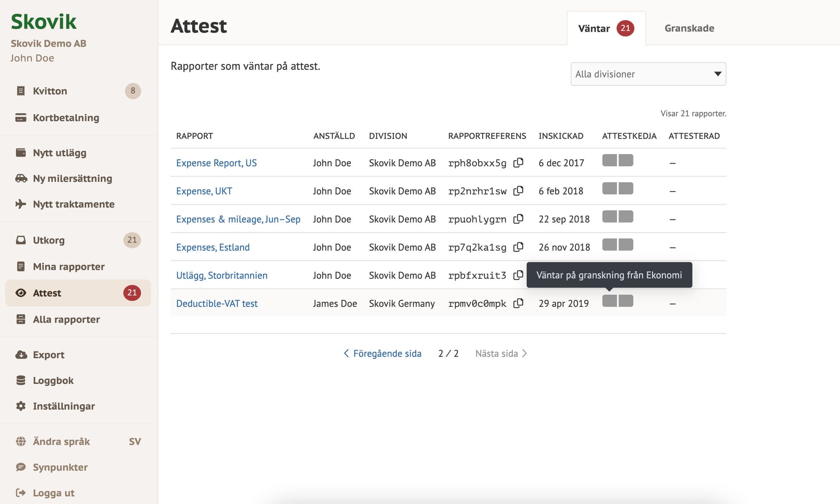Open Kvitton receipt icon in sidebar
The height and width of the screenshot is (504, 840).
pos(21,91)
